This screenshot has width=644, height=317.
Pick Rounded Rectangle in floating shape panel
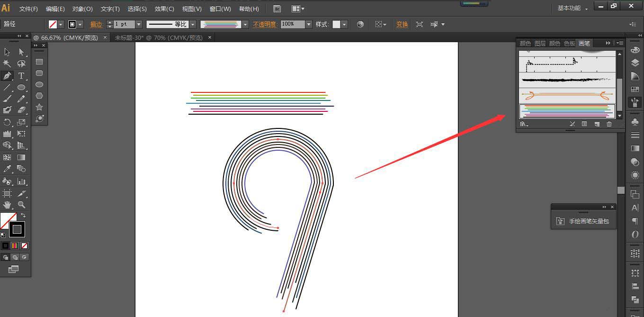point(39,73)
